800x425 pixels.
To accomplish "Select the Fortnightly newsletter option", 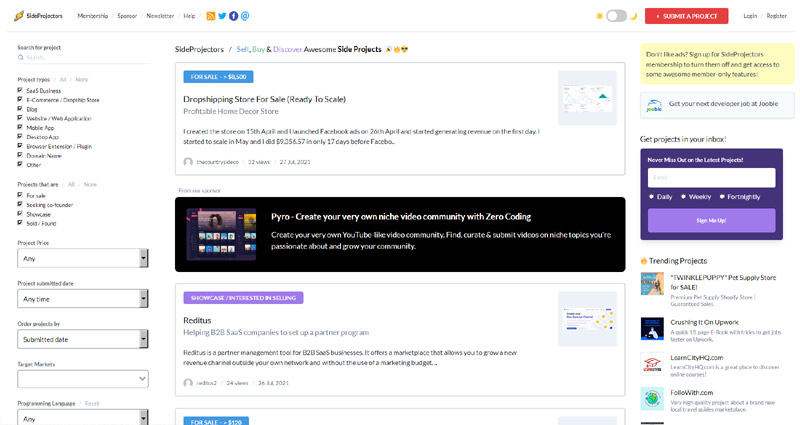I will pyautogui.click(x=722, y=196).
